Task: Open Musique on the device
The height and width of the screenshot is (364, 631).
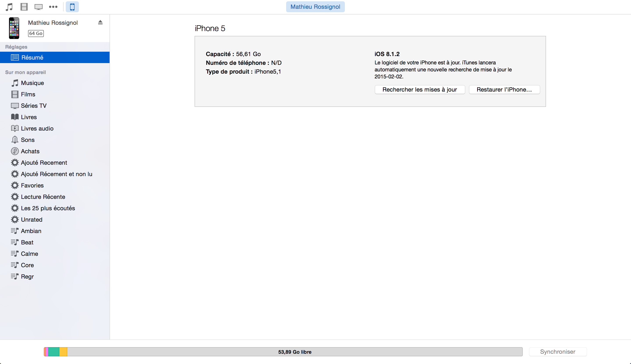Action: pyautogui.click(x=55, y=83)
